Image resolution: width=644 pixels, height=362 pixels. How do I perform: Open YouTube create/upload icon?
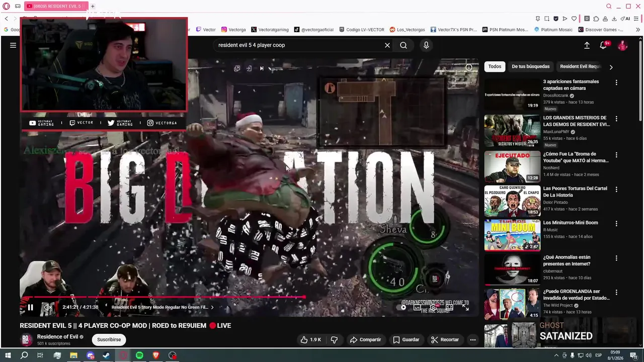(587, 45)
